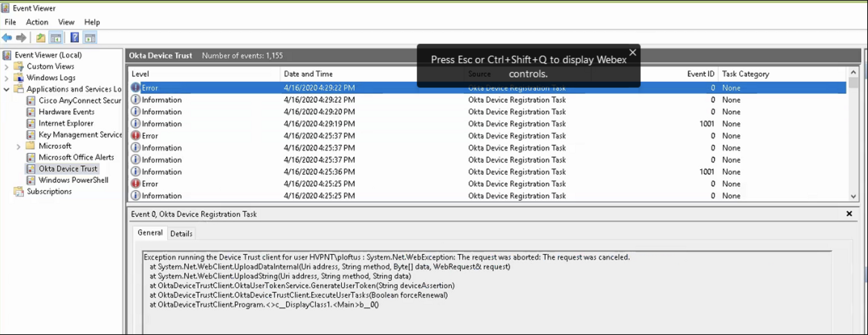868x335 pixels.
Task: Select Cisco AnyConnect Secure log item
Action: (x=80, y=101)
